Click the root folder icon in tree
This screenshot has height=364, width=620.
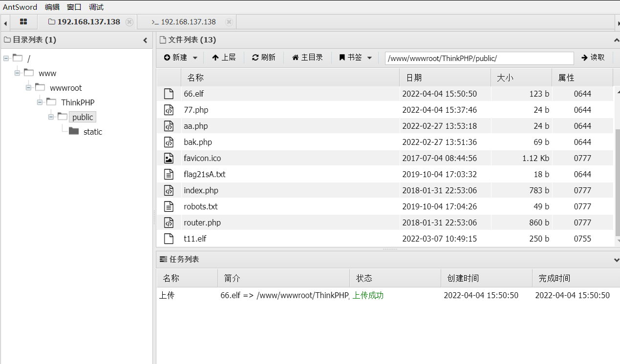18,58
